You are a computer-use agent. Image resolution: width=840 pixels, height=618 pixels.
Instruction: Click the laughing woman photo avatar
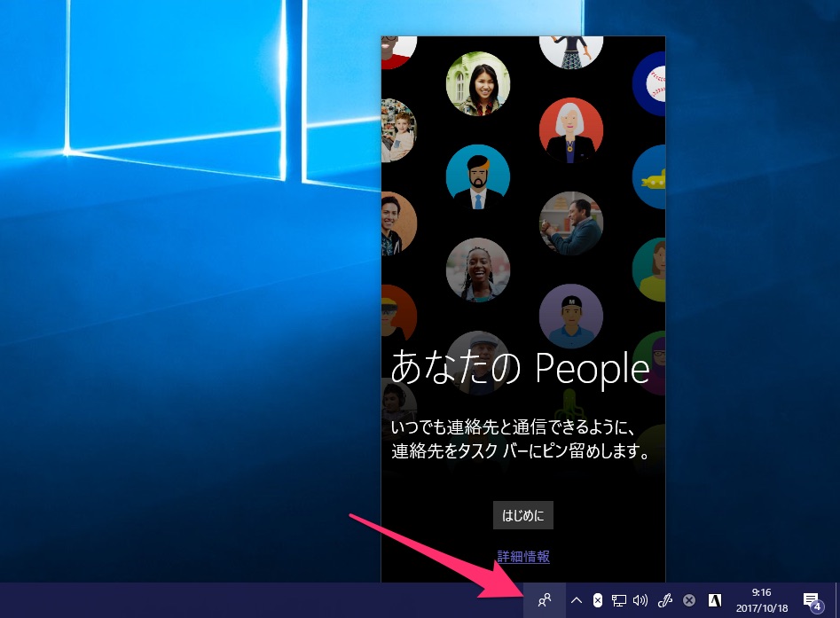click(478, 270)
